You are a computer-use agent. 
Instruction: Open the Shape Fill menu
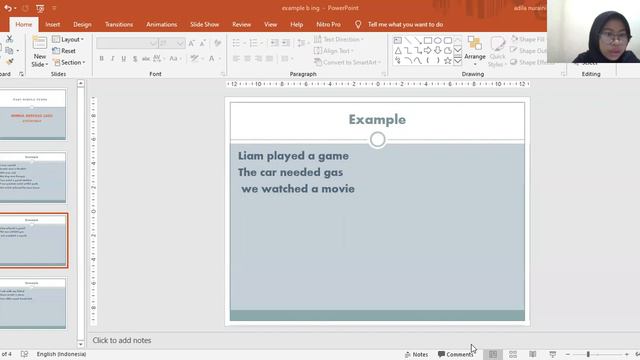coord(528,40)
